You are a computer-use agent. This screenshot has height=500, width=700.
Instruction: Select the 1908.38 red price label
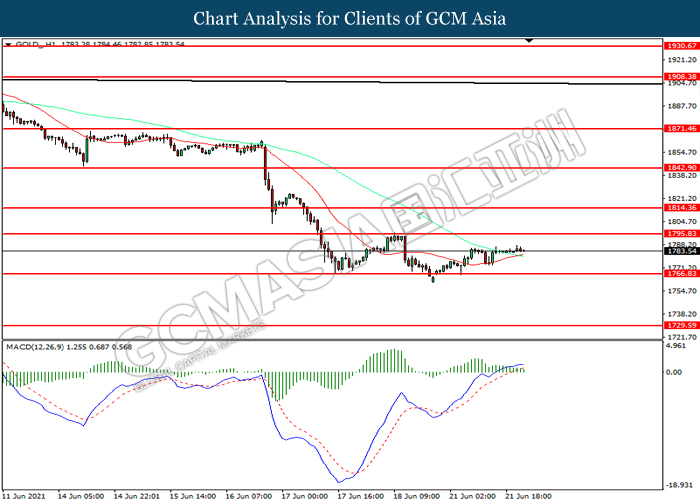(x=682, y=77)
